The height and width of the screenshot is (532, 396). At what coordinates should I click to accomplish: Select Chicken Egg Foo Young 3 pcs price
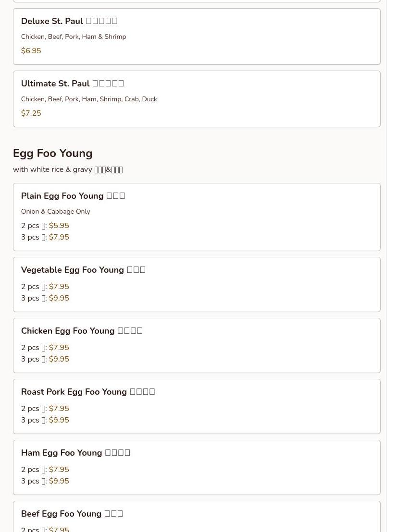[59, 359]
